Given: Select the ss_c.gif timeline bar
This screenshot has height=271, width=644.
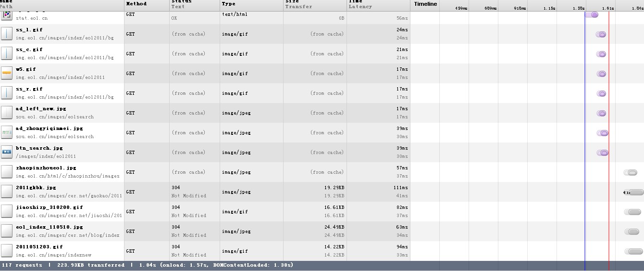Looking at the screenshot, I should coord(601,54).
